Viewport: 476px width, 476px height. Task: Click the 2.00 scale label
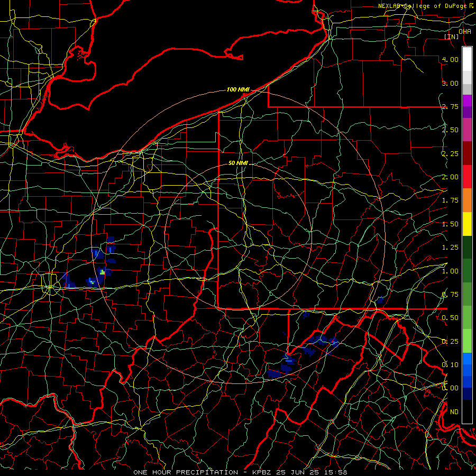[x=450, y=177]
